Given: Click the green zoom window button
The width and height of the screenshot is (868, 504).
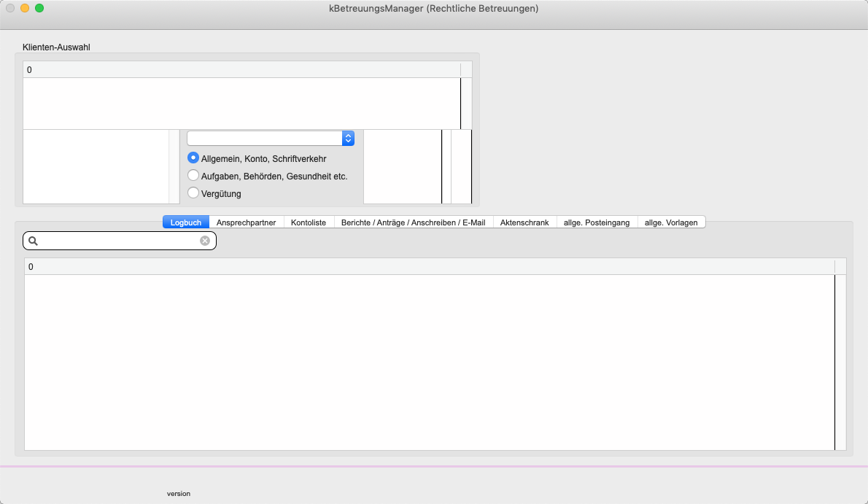Looking at the screenshot, I should 39,8.
